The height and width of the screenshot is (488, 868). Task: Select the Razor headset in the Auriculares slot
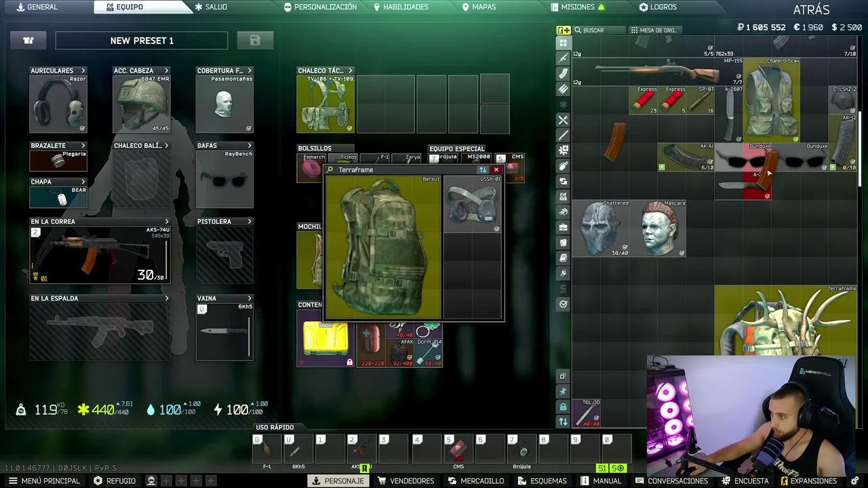[x=58, y=104]
